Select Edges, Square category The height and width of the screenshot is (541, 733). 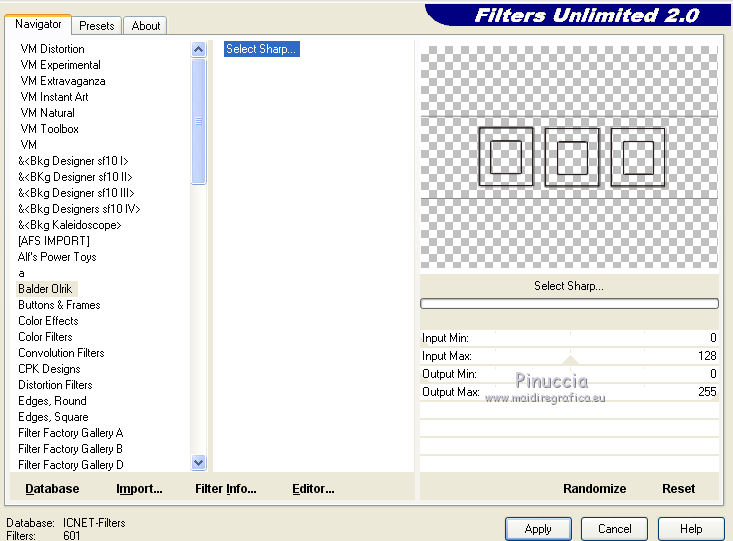(53, 417)
